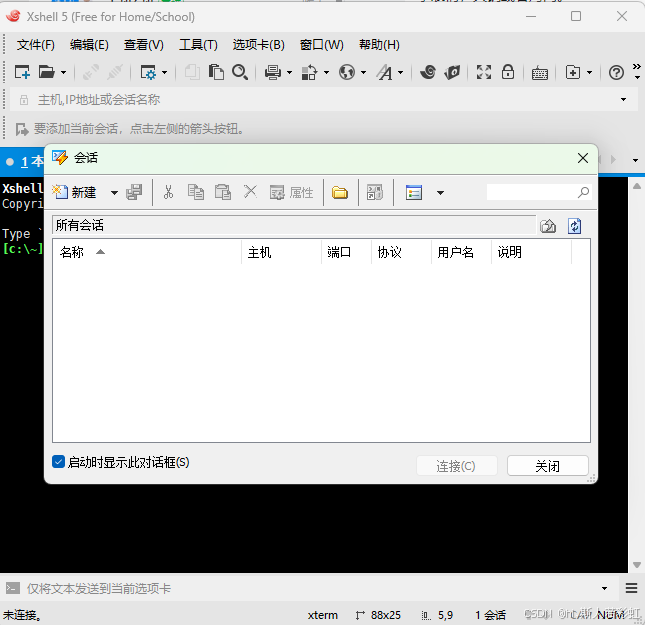Click the virtual keyboard icon
Image resolution: width=645 pixels, height=625 pixels.
point(540,73)
